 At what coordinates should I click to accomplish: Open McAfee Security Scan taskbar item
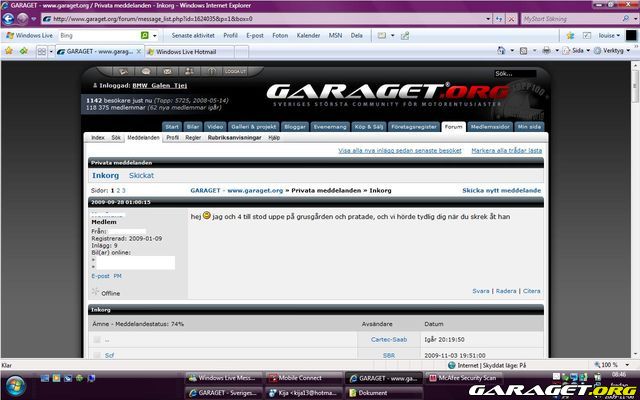463,378
